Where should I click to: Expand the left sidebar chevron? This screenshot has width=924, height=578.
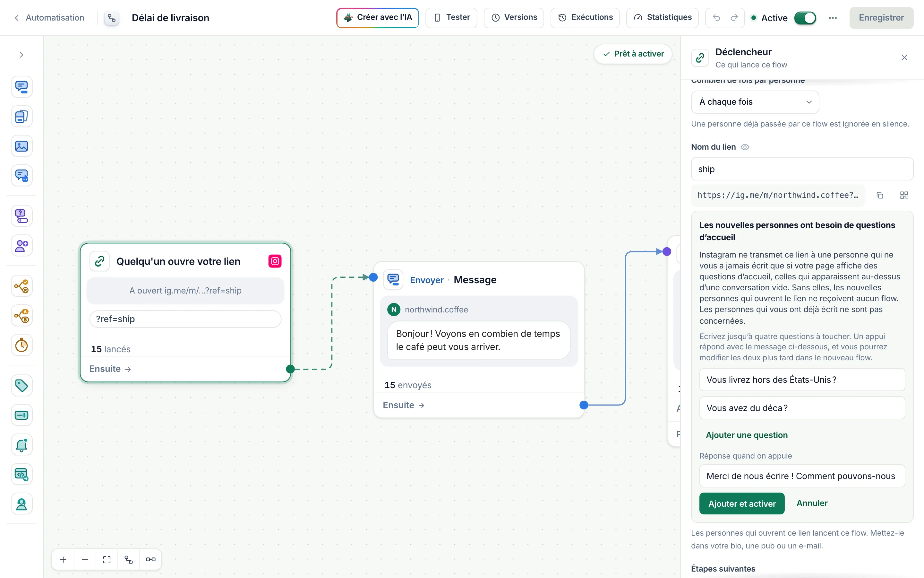pos(21,55)
